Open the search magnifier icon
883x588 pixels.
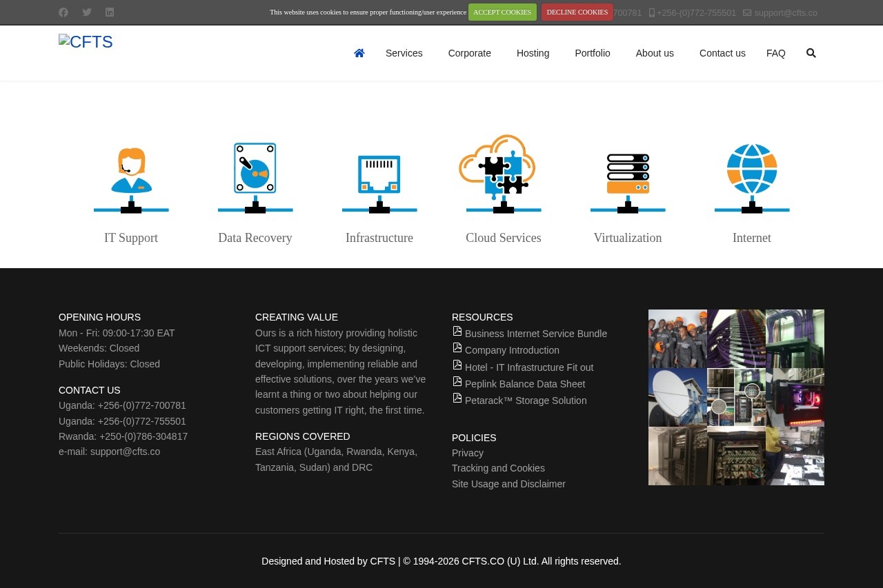(x=811, y=53)
